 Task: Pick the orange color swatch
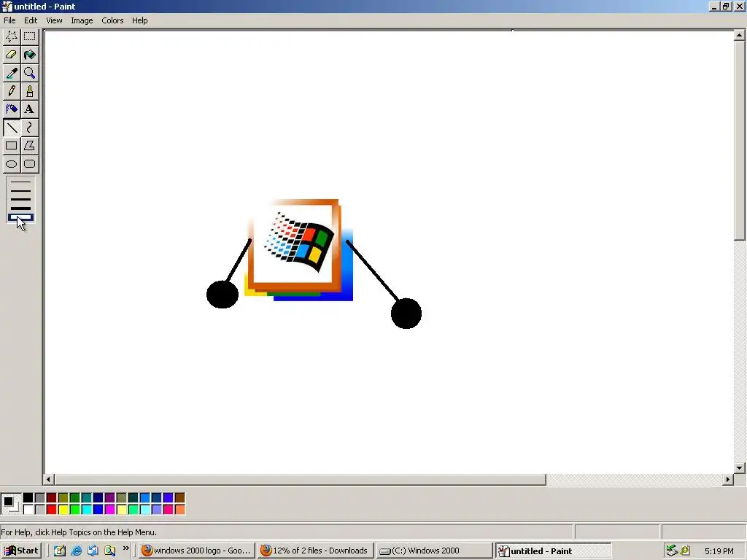pos(179,510)
